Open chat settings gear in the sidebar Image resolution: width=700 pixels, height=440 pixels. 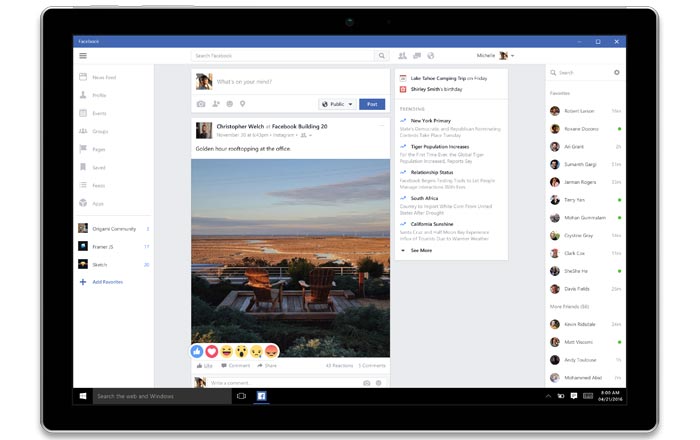[617, 72]
